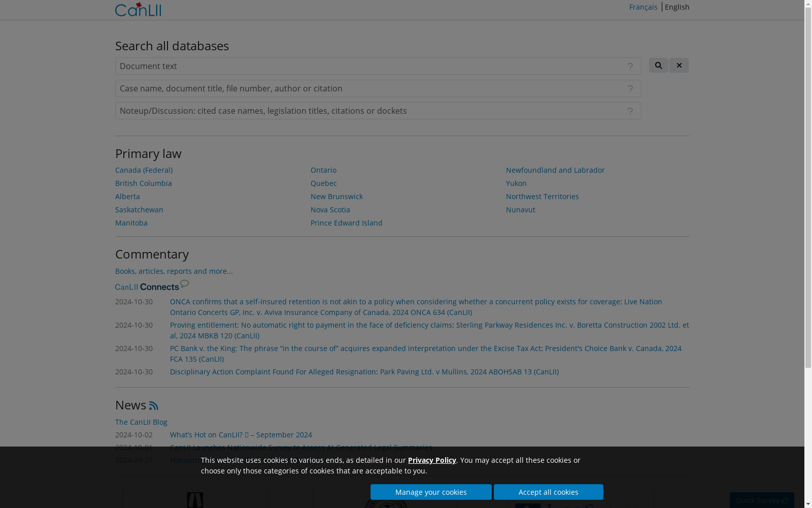This screenshot has height=508, width=812.
Task: Open Manitoba primary law
Action: (131, 223)
